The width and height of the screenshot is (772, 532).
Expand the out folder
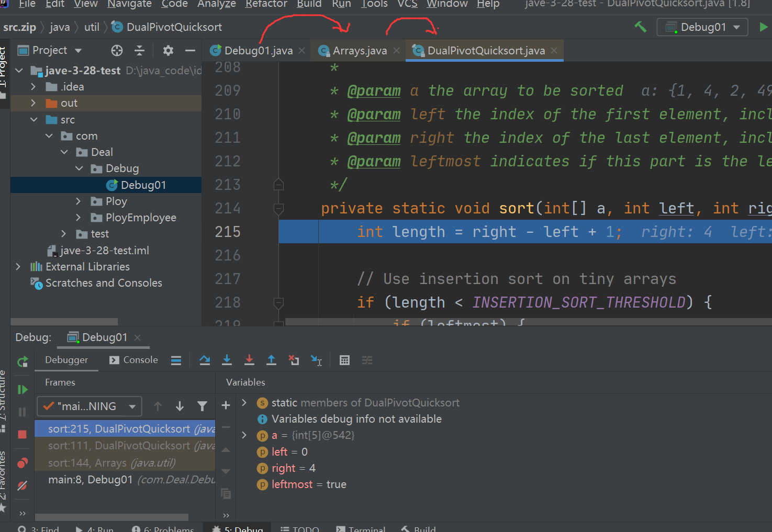(x=33, y=103)
